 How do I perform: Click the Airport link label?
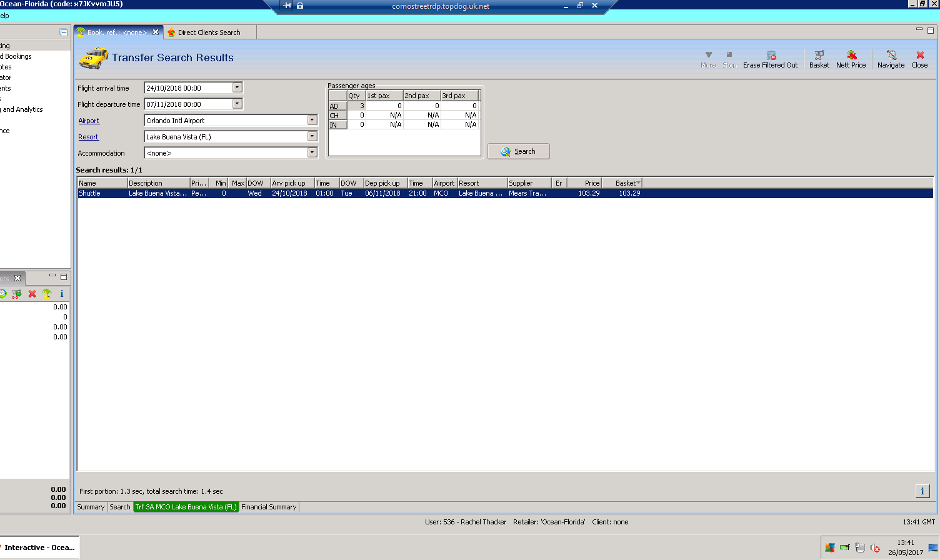click(89, 121)
